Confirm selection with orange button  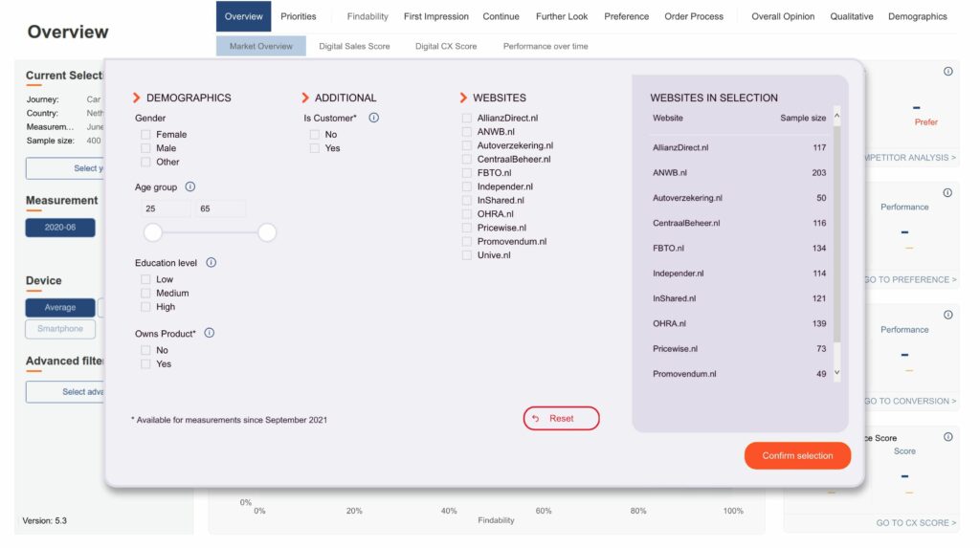797,455
